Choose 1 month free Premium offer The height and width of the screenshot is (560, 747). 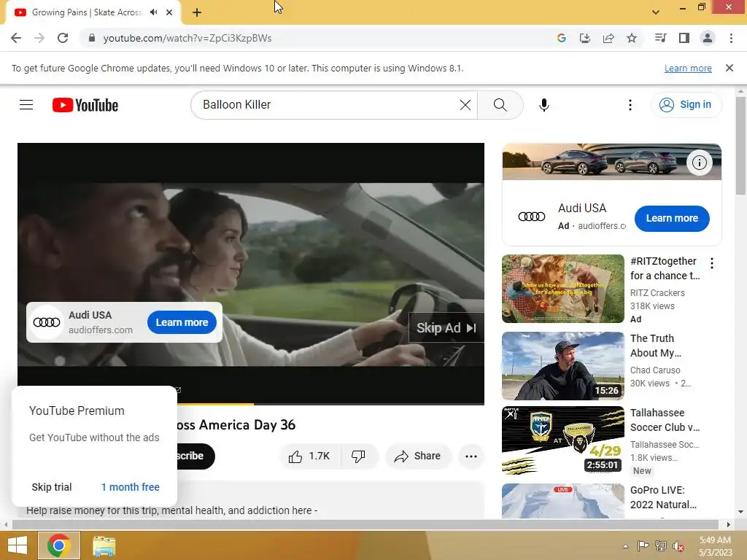click(x=130, y=487)
